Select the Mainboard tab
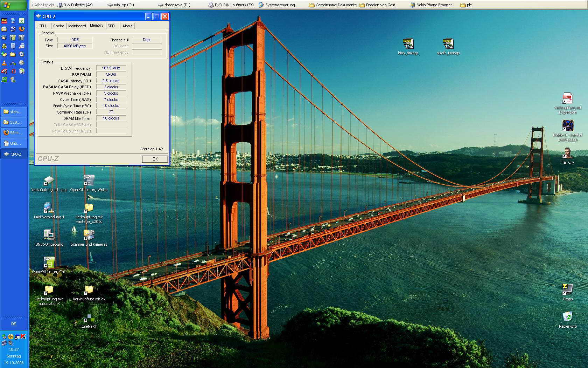Image resolution: width=588 pixels, height=368 pixels. click(x=77, y=26)
